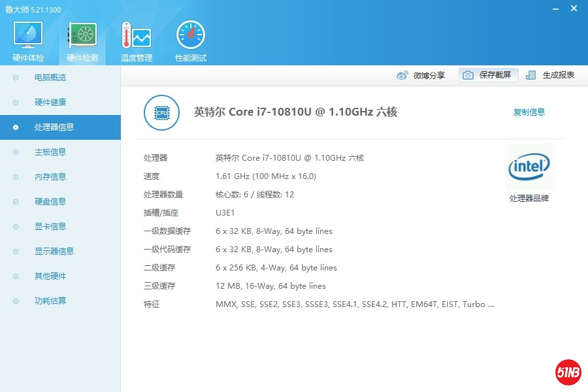Click the camera icon for 保存截屏
The image size is (588, 392).
[468, 75]
